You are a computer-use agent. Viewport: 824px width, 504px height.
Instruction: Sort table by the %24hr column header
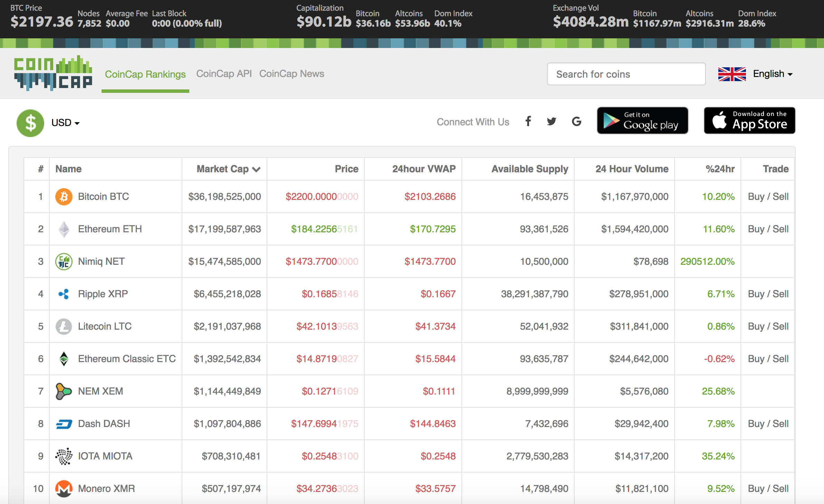coord(720,169)
